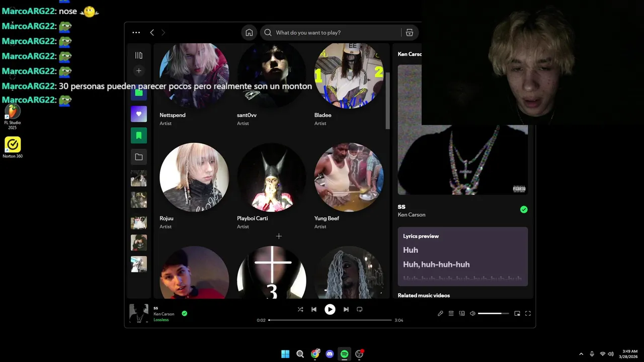Open Windows taskbar search
This screenshot has height=362, width=644.
click(x=300, y=354)
